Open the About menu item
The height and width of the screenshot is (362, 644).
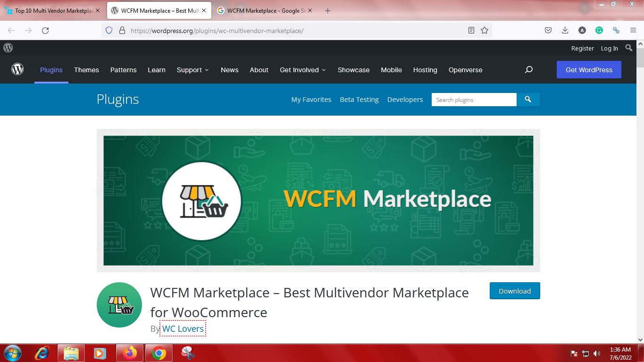coord(259,70)
